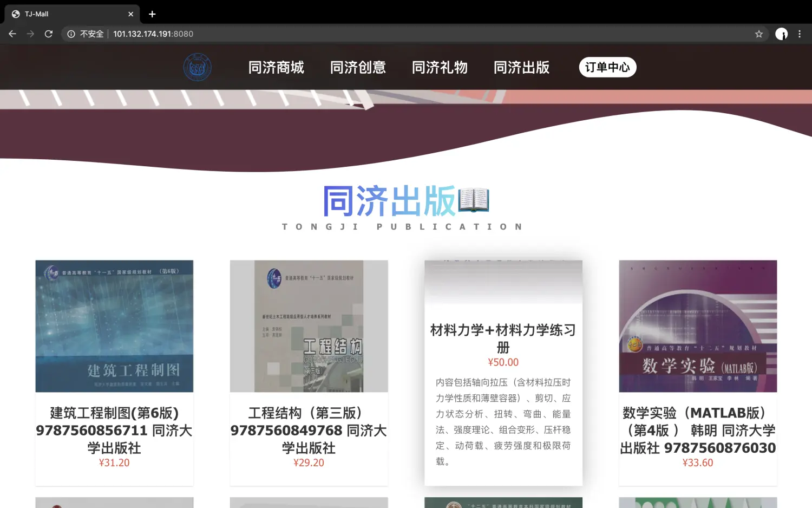
Task: Reload the page with refresh icon
Action: pos(49,34)
